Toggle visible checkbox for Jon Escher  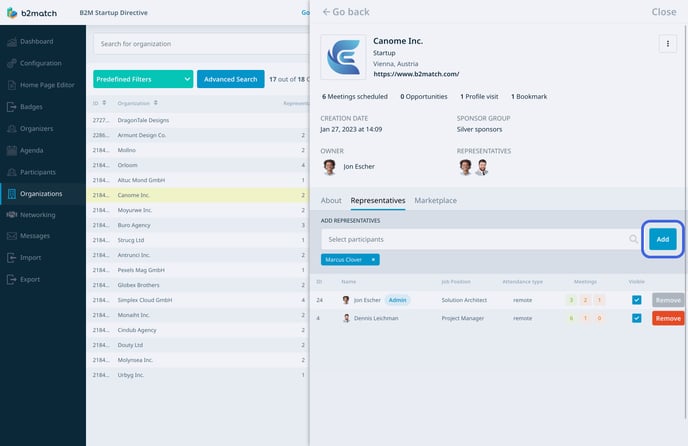pos(637,300)
